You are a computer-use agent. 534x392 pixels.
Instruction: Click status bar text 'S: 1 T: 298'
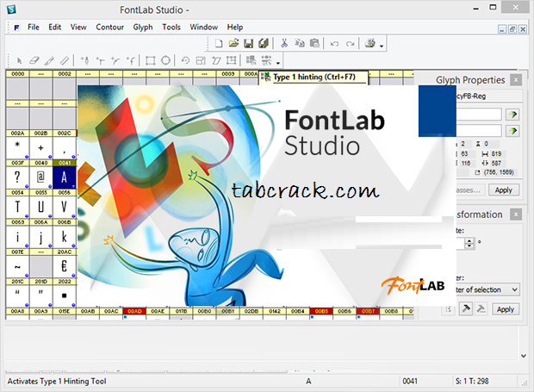(472, 381)
